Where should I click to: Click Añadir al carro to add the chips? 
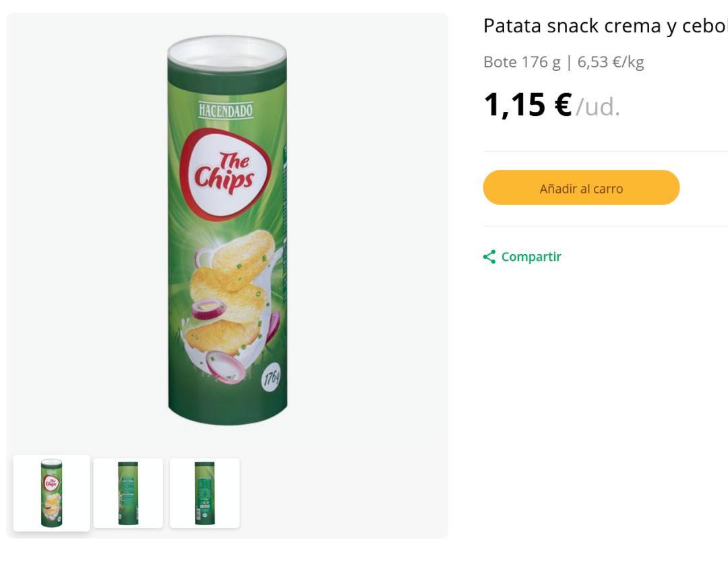tap(581, 187)
